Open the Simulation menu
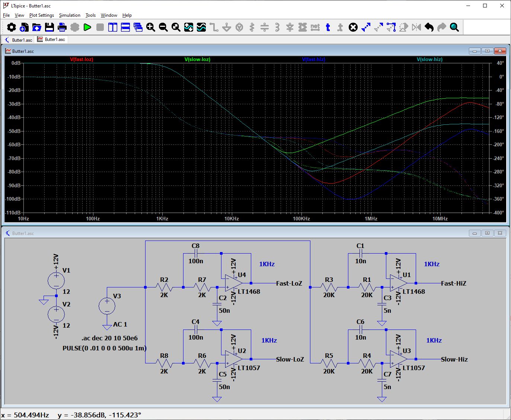The height and width of the screenshot is (420, 511). point(70,15)
